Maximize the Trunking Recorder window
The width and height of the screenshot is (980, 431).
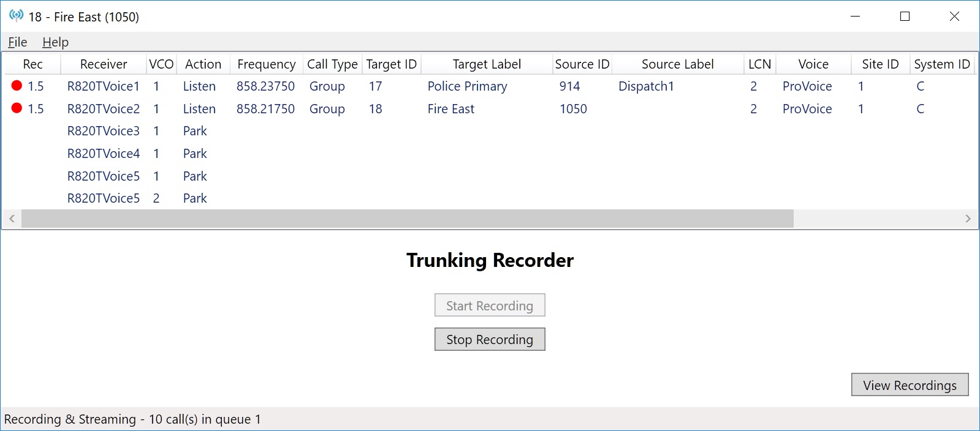coord(905,17)
